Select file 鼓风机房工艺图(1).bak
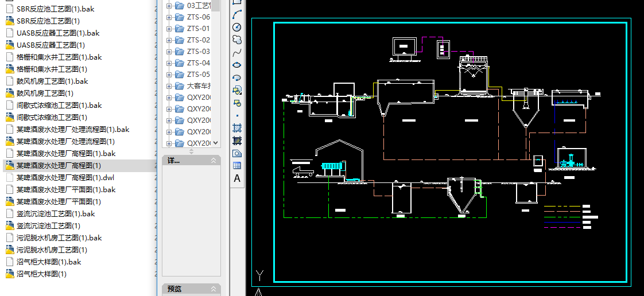The image size is (644, 296). [x=53, y=81]
